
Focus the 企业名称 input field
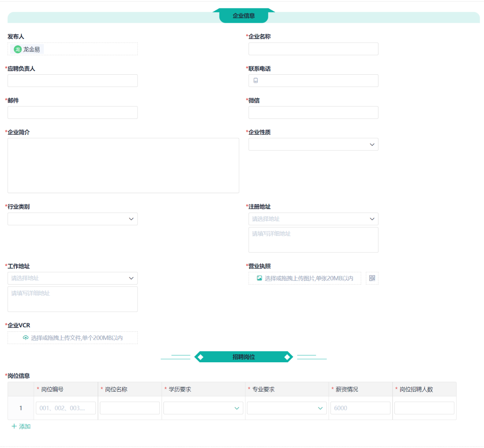click(313, 49)
